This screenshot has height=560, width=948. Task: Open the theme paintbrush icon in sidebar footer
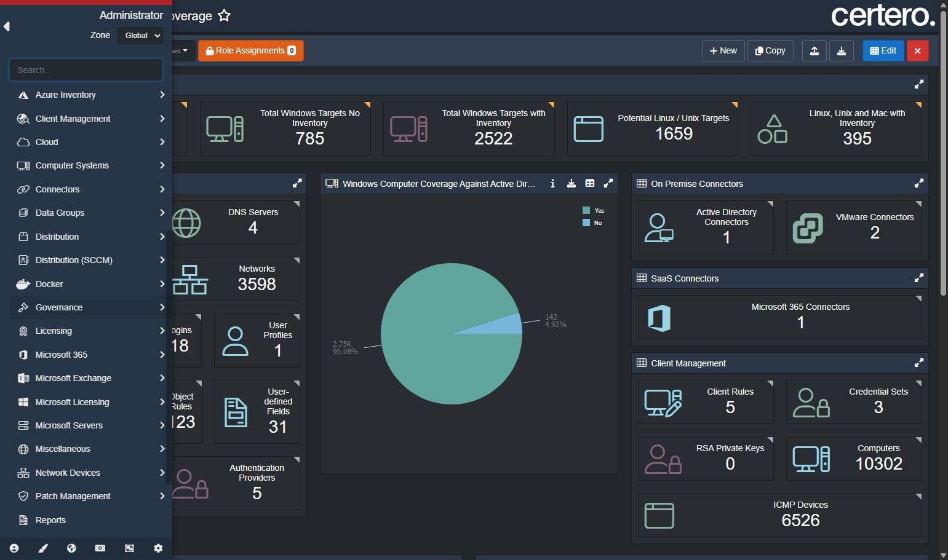coord(43,548)
